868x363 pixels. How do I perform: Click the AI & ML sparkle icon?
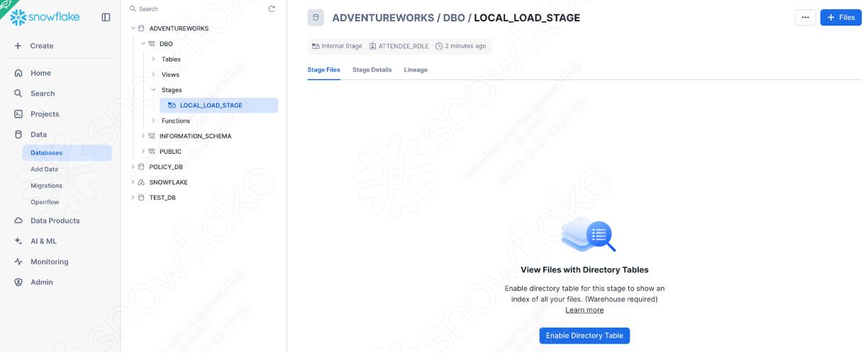pos(18,241)
